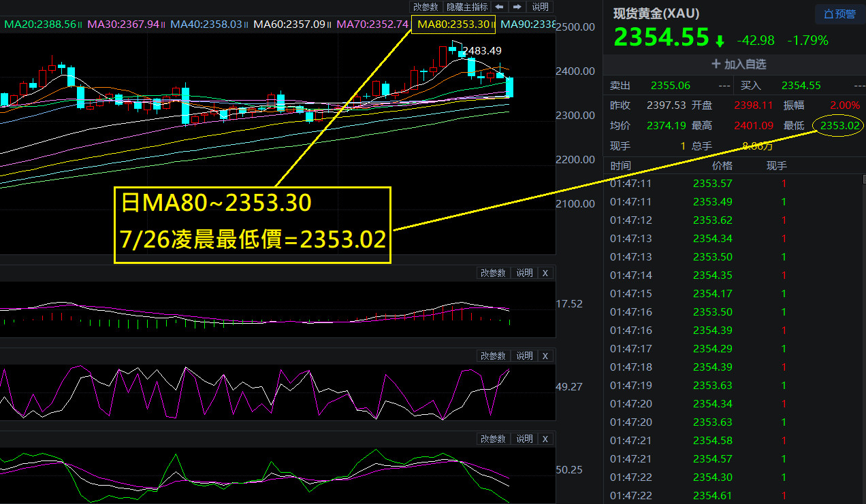
Task: Add gold to watchlist via 加入自选
Action: coord(739,64)
